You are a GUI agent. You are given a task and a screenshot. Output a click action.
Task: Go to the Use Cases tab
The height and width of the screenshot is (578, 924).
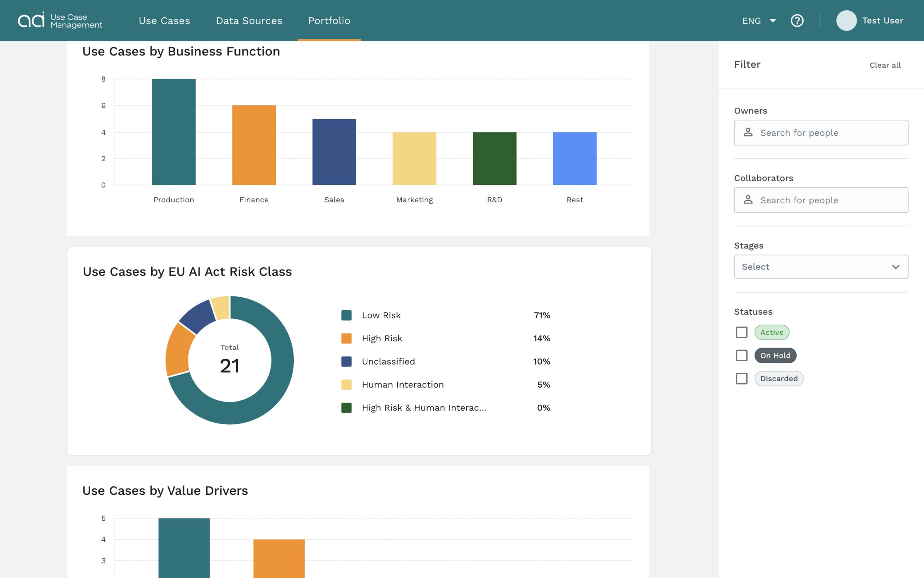point(164,21)
